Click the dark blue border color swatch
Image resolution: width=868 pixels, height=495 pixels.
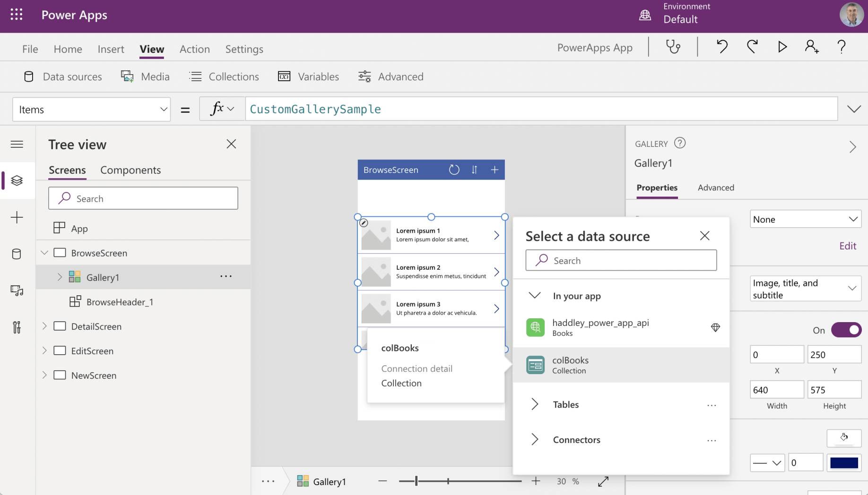pyautogui.click(x=844, y=463)
